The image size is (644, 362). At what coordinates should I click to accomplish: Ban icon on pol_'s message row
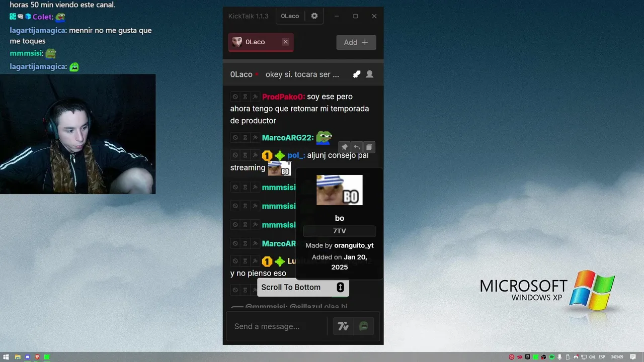coord(235,155)
